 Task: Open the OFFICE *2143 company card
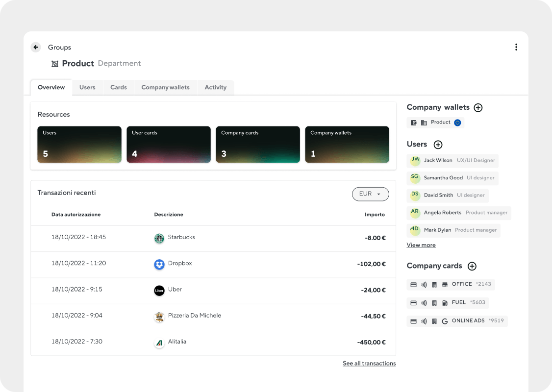pos(451,284)
